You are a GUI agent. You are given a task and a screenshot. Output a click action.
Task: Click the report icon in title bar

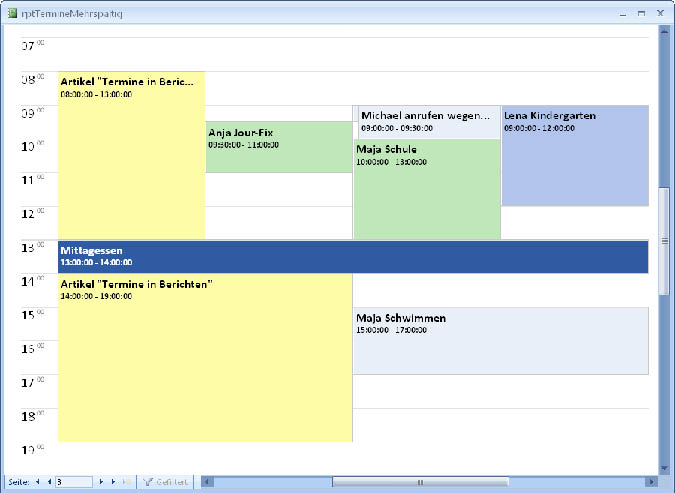(x=10, y=13)
